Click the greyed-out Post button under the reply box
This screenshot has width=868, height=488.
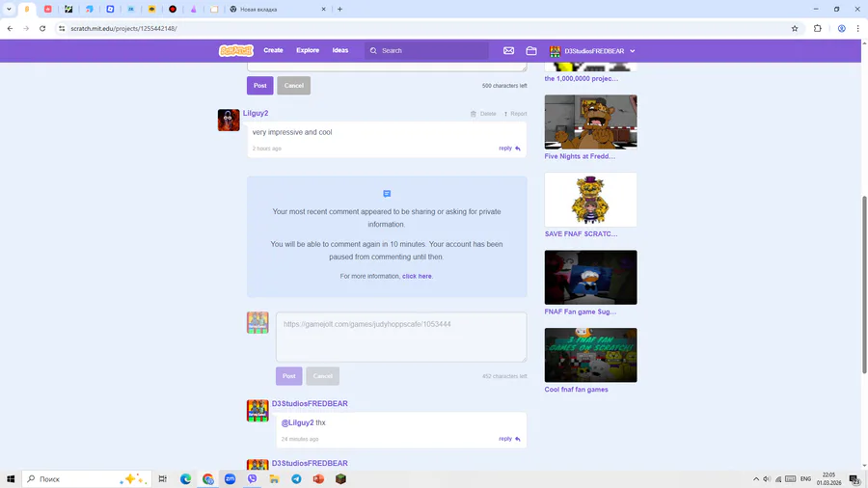[x=289, y=376]
